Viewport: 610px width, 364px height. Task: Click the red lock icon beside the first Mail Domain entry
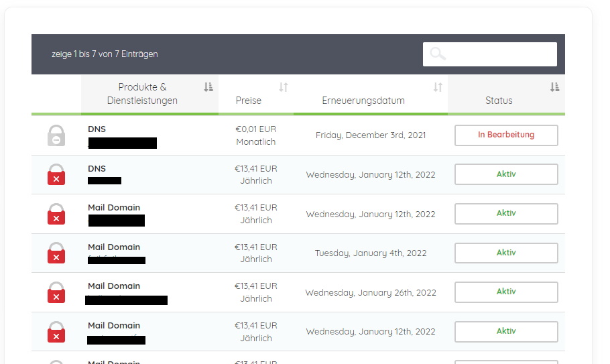point(56,215)
